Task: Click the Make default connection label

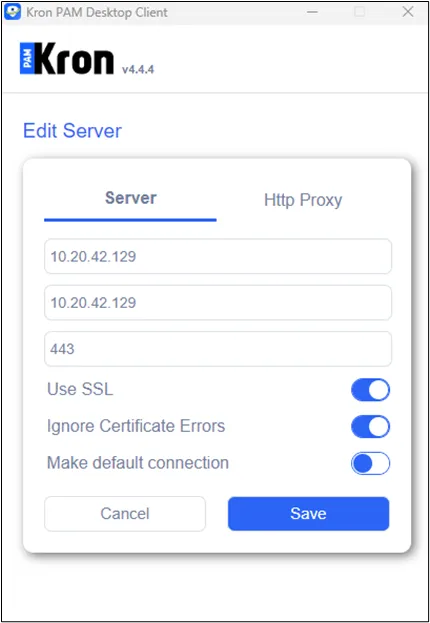Action: click(138, 463)
